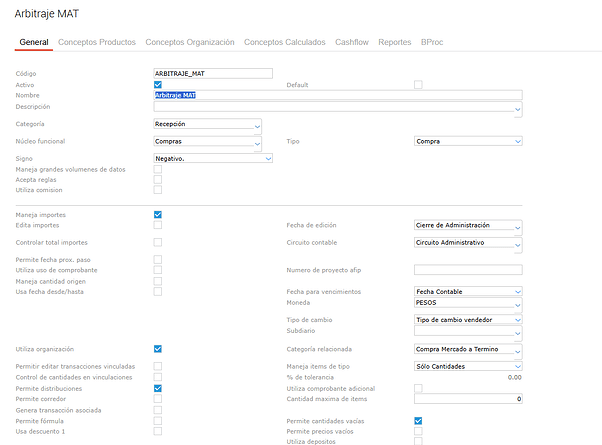The image size is (602, 445).
Task: Check the Acepta reglas option
Action: [x=158, y=179]
